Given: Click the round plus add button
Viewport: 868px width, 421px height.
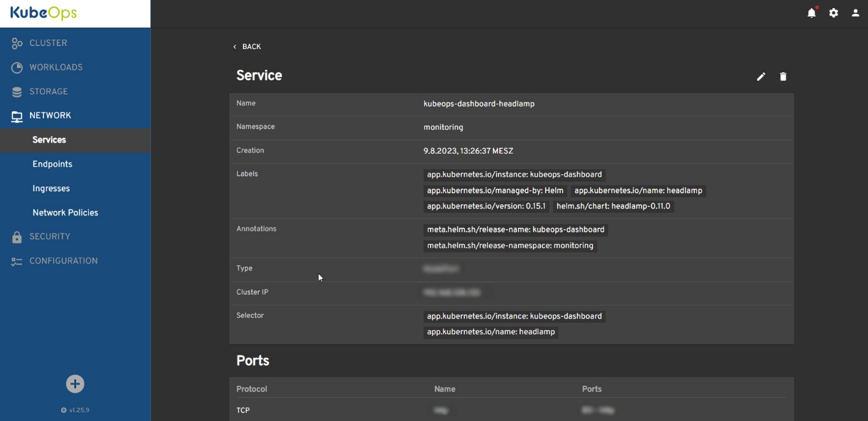Looking at the screenshot, I should (75, 384).
